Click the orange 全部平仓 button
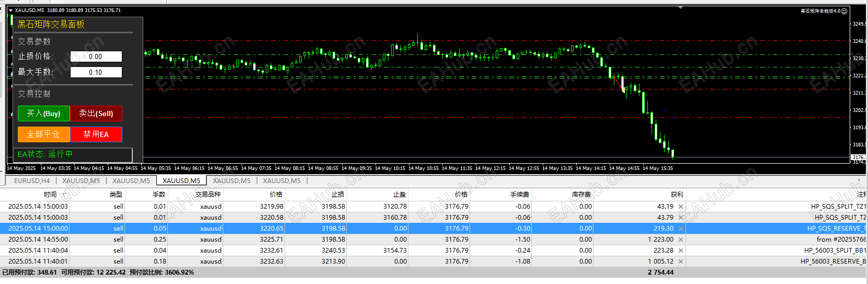This screenshot has height=284, width=868. [x=43, y=134]
